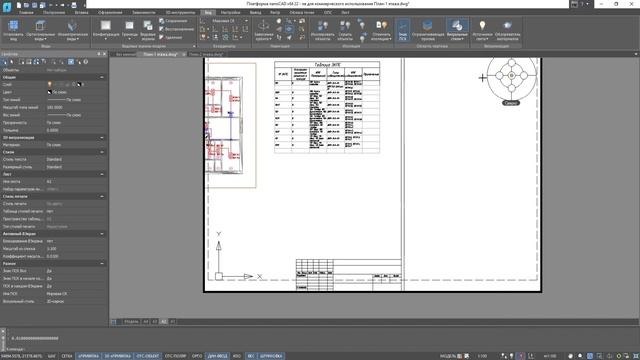Toggle 'ОТС-ПОЛЯР' in the status bar
Image resolution: width=640 pixels, height=360 pixels.
pyautogui.click(x=176, y=356)
